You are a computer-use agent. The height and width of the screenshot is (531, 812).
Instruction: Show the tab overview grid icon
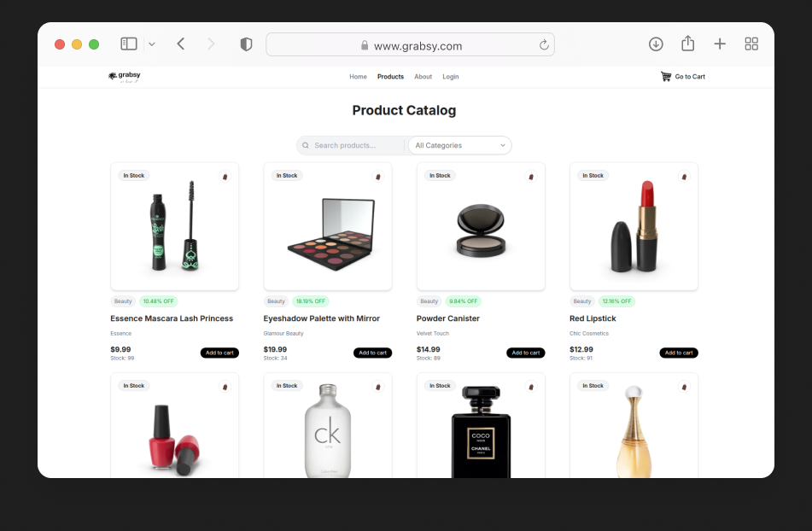[751, 44]
